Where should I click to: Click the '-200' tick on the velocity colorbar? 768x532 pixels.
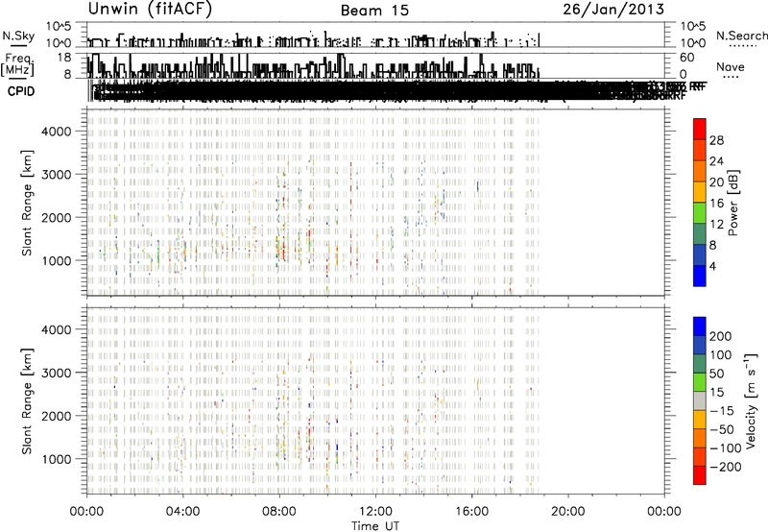(726, 467)
